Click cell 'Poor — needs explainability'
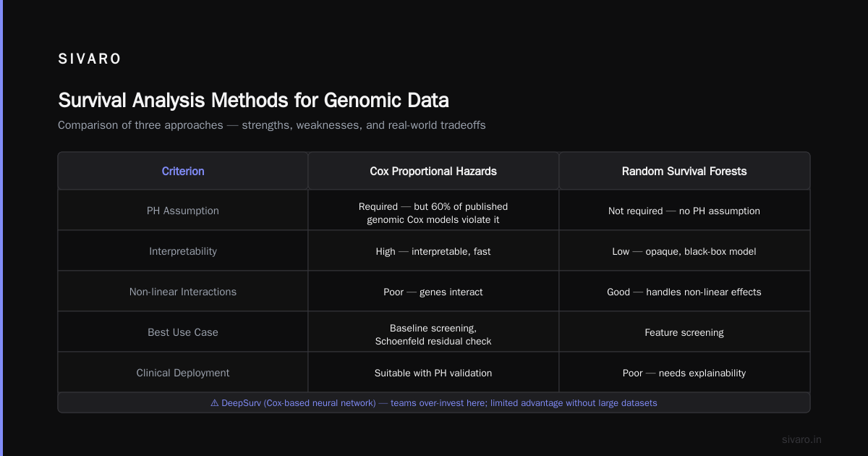Image resolution: width=868 pixels, height=456 pixels. (x=684, y=373)
